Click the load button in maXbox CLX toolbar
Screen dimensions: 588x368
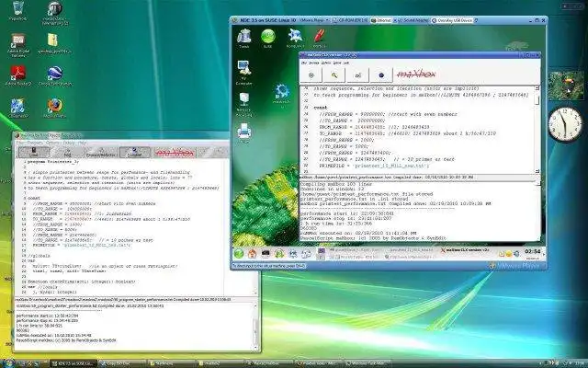point(311,75)
